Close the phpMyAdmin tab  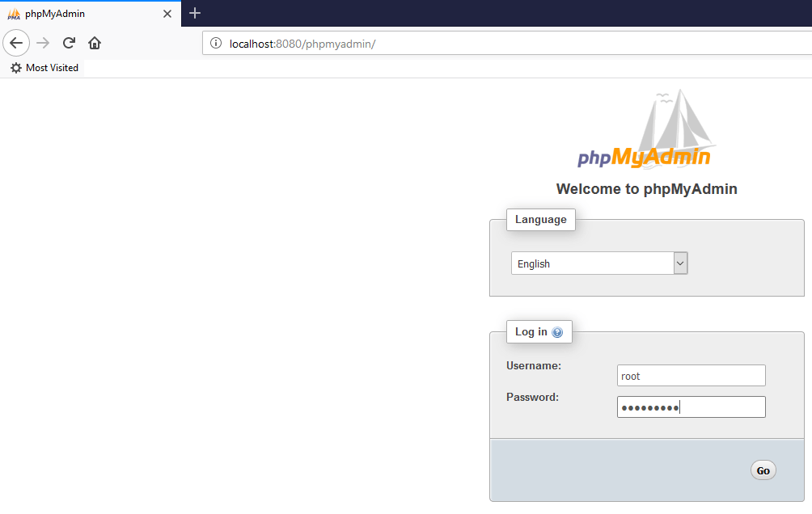(167, 14)
